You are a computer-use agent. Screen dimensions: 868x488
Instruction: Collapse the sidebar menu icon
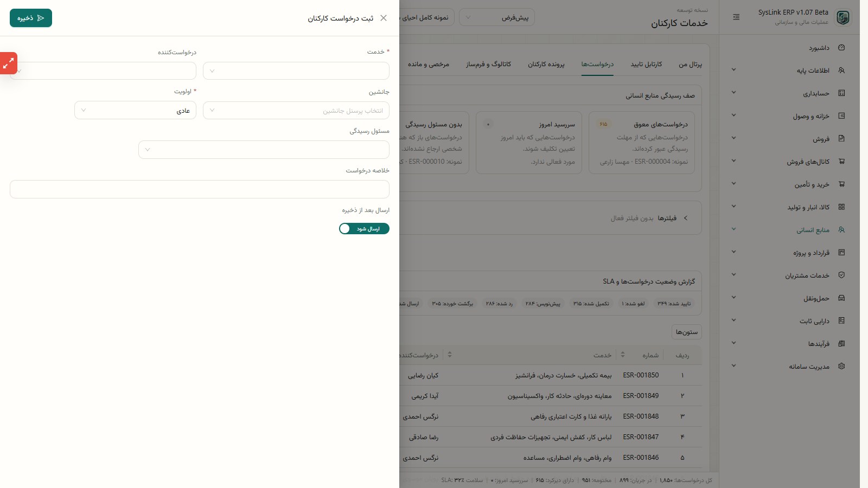[736, 17]
